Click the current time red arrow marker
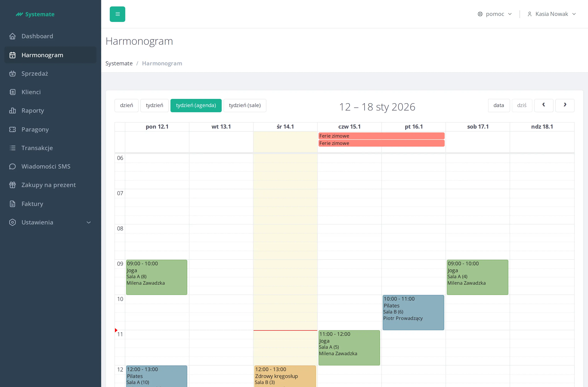 [116, 330]
